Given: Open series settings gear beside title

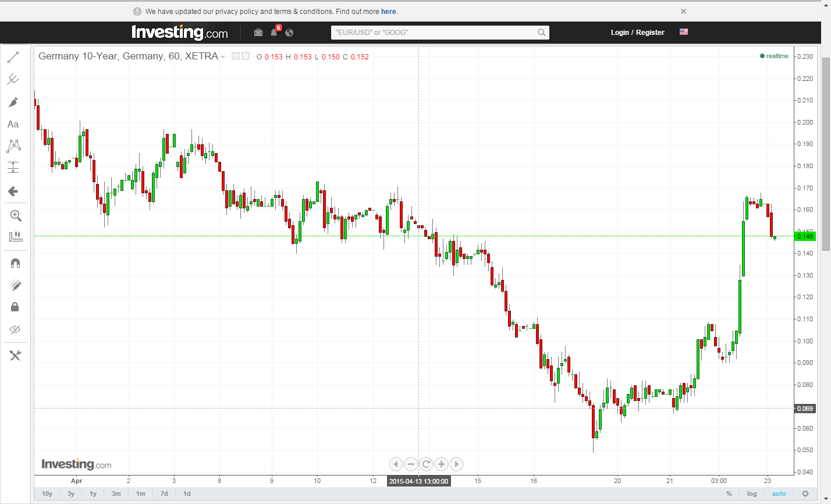Looking at the screenshot, I should pyautogui.click(x=246, y=56).
